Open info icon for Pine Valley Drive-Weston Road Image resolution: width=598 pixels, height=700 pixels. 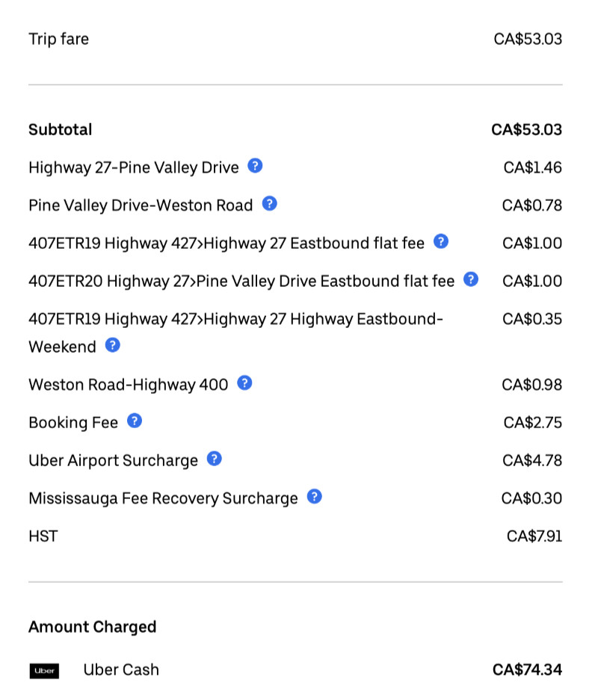point(270,204)
